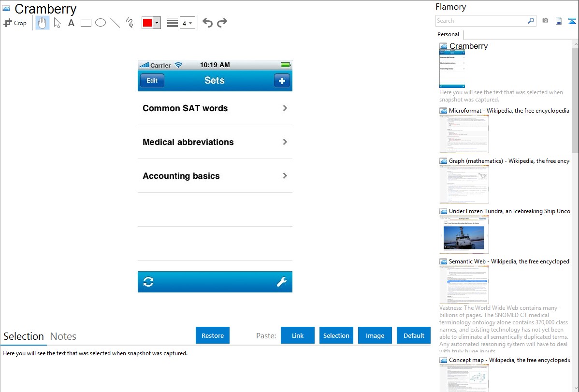Pick the ellipse drawing tool

click(101, 23)
